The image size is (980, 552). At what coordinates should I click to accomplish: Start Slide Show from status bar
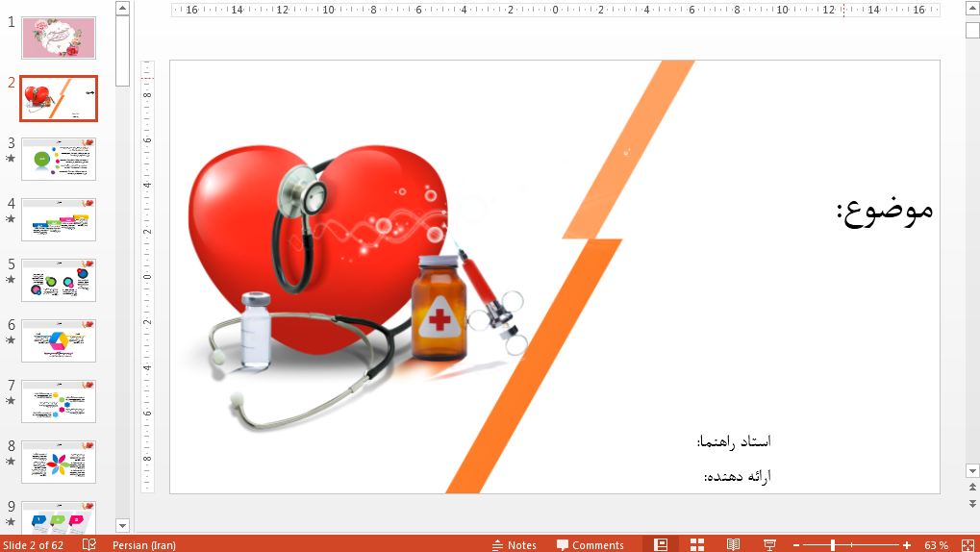point(769,544)
